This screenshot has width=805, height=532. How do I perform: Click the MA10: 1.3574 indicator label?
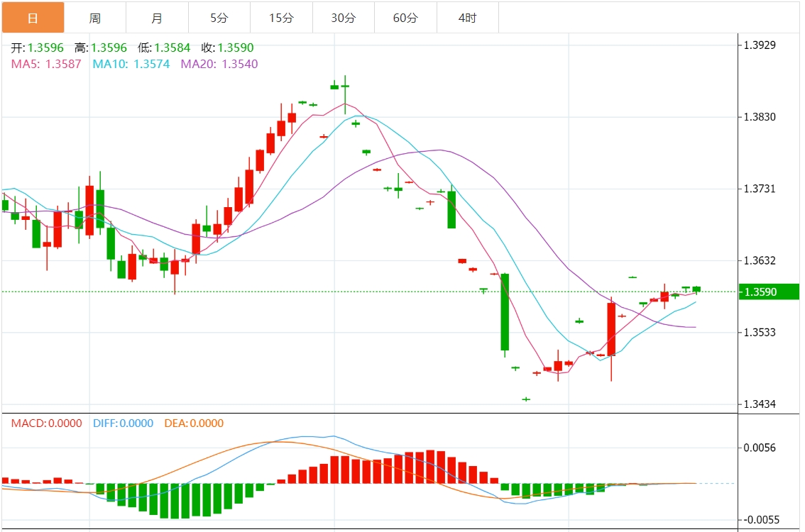(x=131, y=64)
